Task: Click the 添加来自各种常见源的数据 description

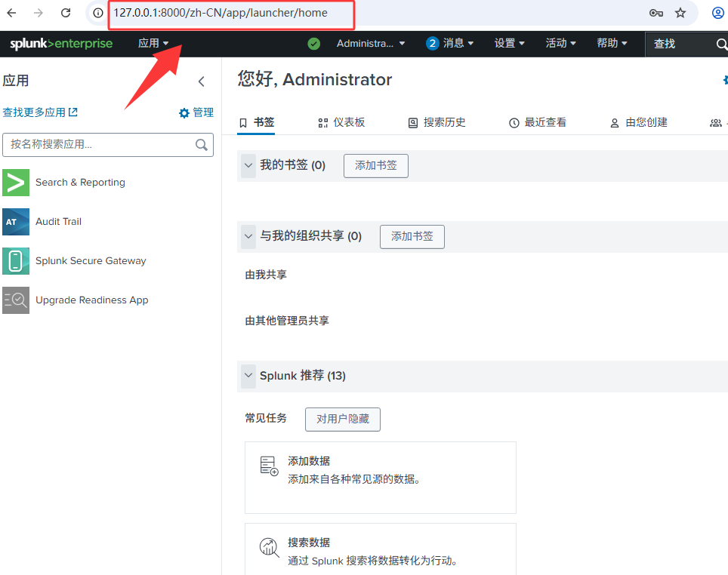Action: [354, 479]
